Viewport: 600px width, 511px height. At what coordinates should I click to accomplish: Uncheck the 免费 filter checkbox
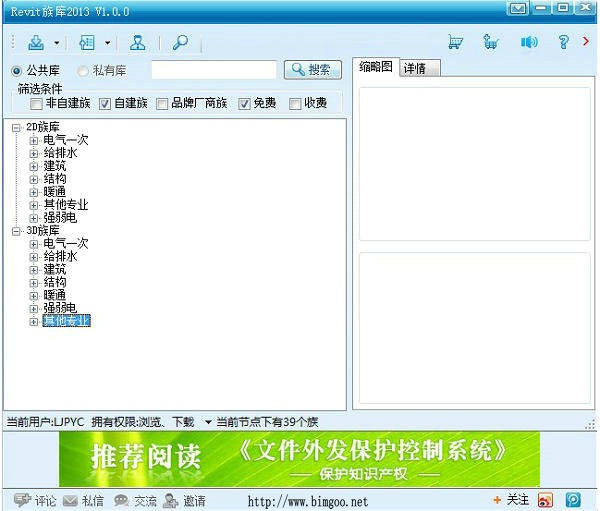click(244, 104)
